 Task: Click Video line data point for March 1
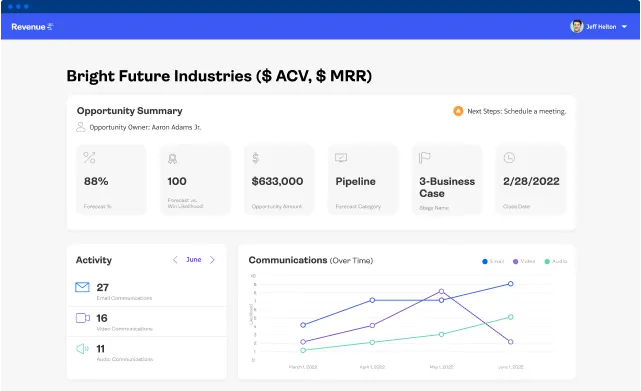tap(303, 342)
